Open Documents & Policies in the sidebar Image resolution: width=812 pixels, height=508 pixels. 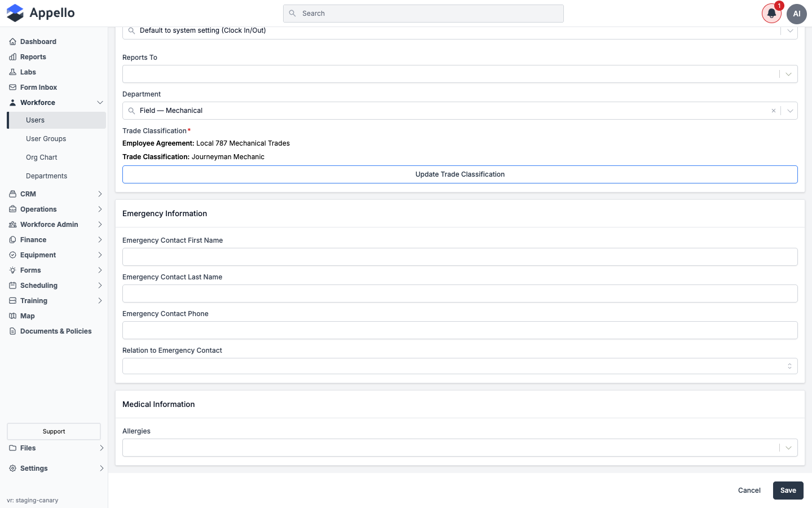(x=55, y=331)
